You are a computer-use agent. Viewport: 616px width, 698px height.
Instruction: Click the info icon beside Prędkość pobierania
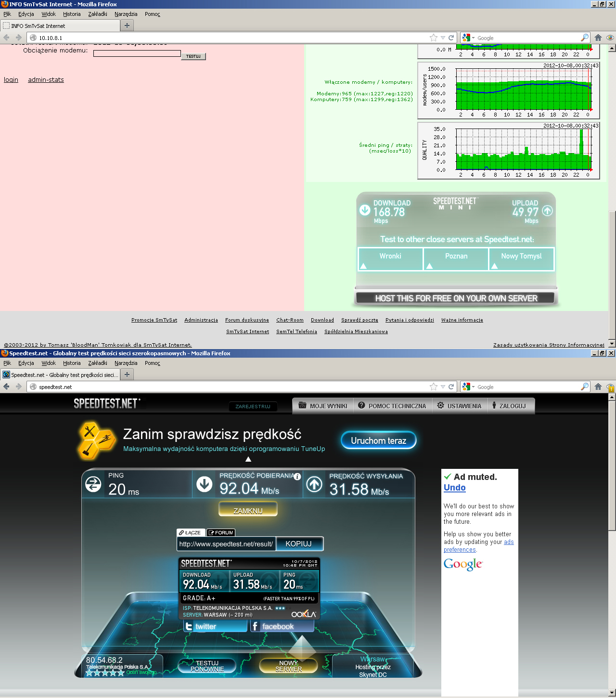[x=297, y=477]
